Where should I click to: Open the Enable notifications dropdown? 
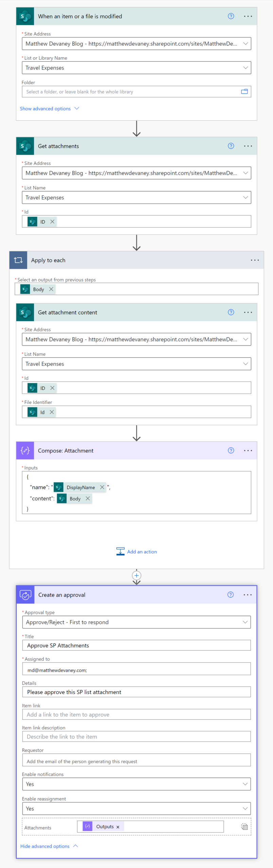pyautogui.click(x=245, y=784)
